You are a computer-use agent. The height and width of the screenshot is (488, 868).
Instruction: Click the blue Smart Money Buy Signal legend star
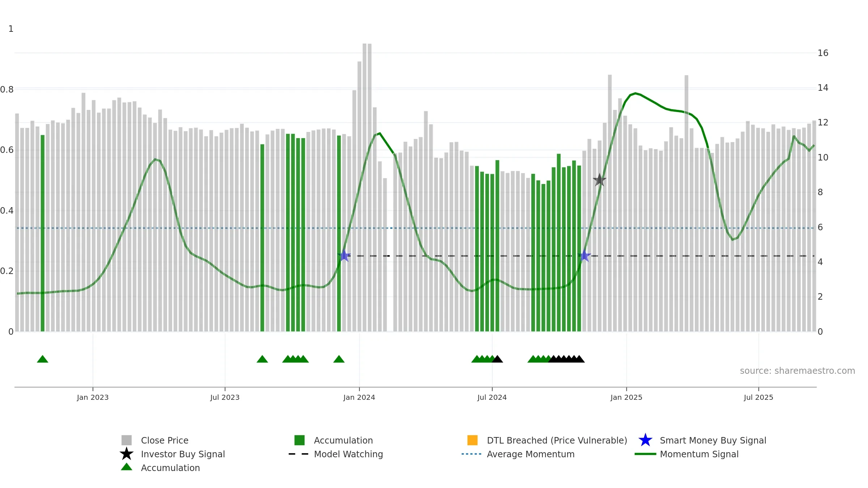(x=645, y=440)
